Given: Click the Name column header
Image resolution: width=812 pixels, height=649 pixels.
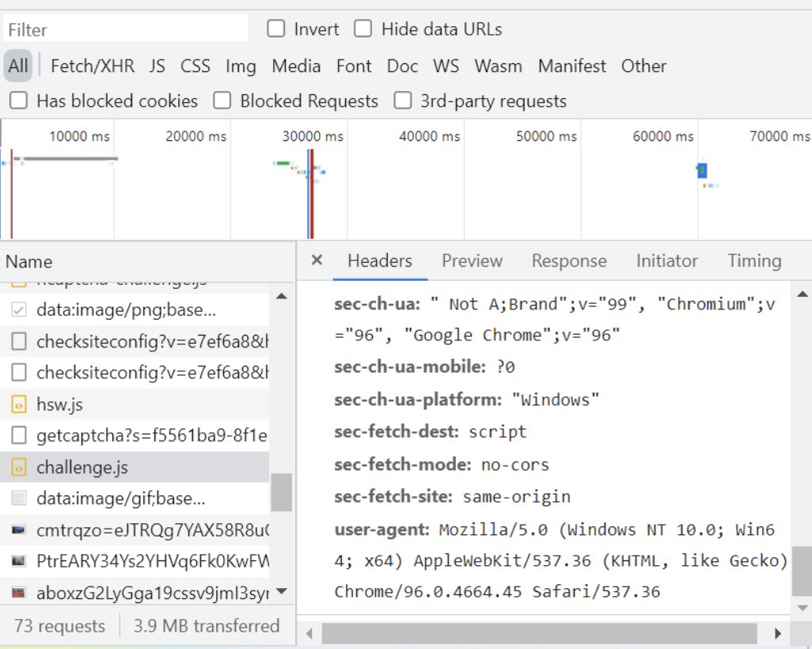Looking at the screenshot, I should tap(147, 261).
